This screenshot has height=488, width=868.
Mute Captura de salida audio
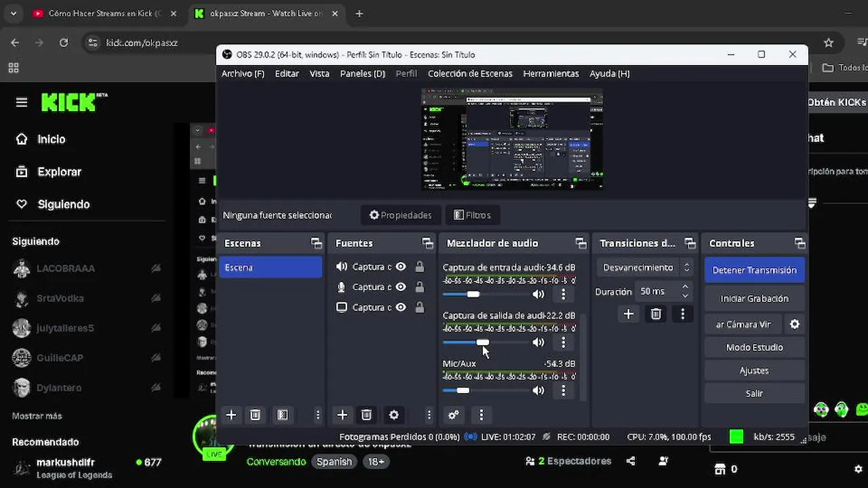tap(538, 342)
